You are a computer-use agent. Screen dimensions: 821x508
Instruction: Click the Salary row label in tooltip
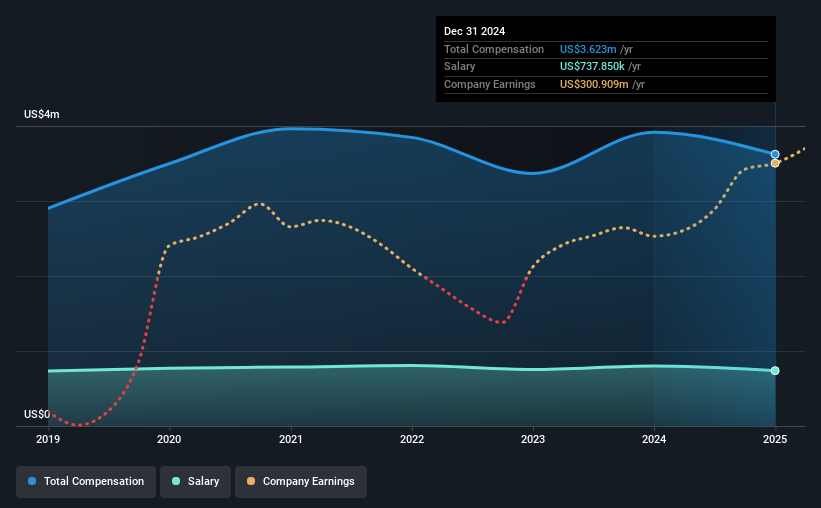point(459,67)
